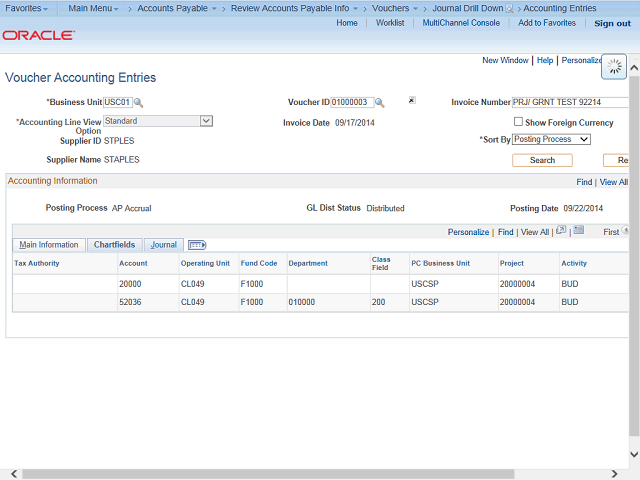This screenshot has height=480, width=640.
Task: Click the Business Unit input field
Action: click(x=118, y=102)
